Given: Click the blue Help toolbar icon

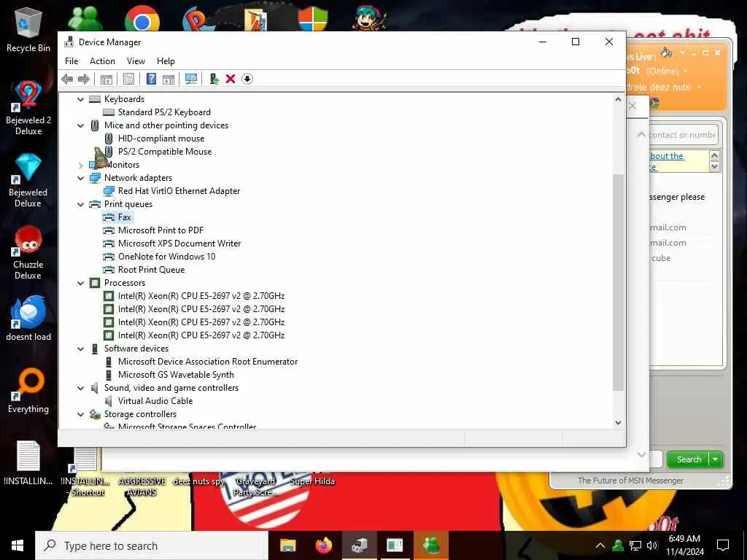Looking at the screenshot, I should 151,79.
